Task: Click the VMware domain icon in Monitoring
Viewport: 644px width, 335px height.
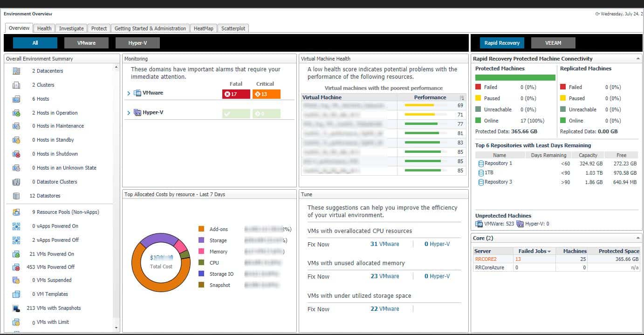Action: point(137,93)
